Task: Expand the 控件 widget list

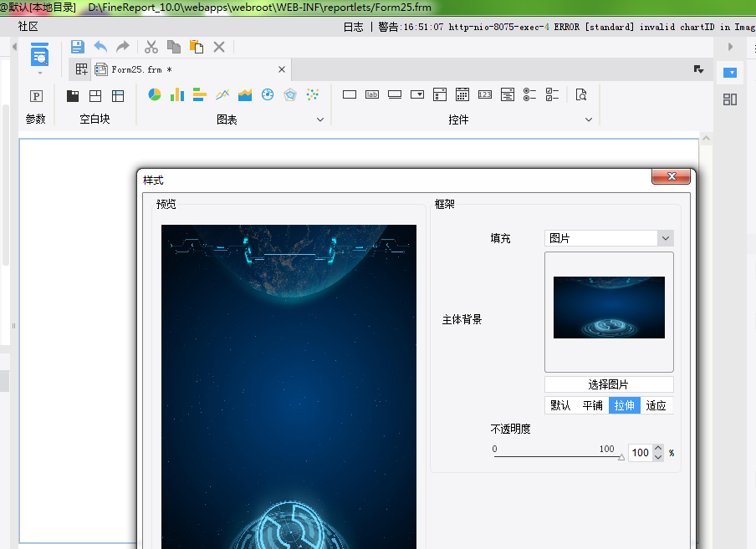Action: (x=589, y=119)
